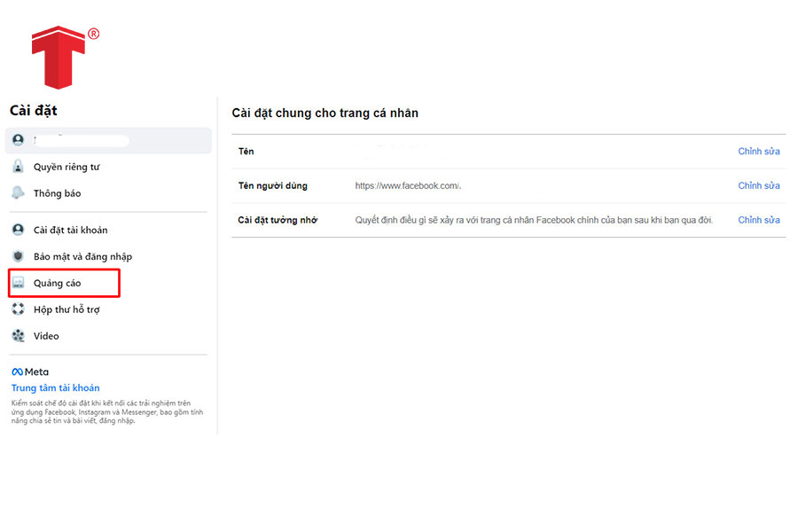
Task: Click the Kiểm soát chế độ cài đặt description
Action: point(107,411)
